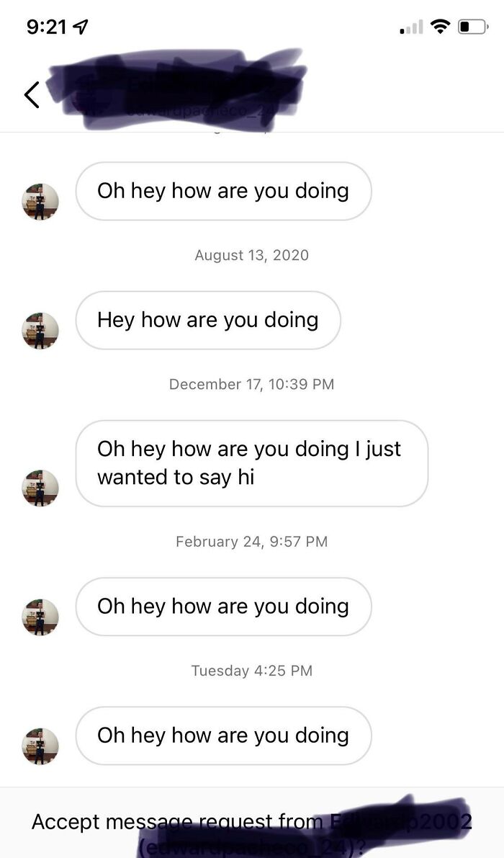The height and width of the screenshot is (858, 504).
Task: Tap message bubble below Tuesday 4:25 PM
Action: [x=224, y=736]
